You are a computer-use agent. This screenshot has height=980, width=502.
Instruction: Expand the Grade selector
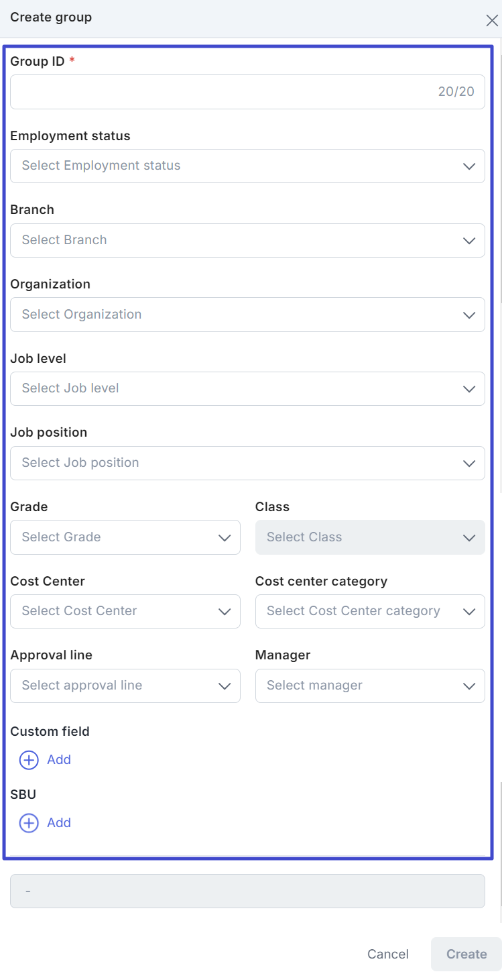tap(125, 537)
